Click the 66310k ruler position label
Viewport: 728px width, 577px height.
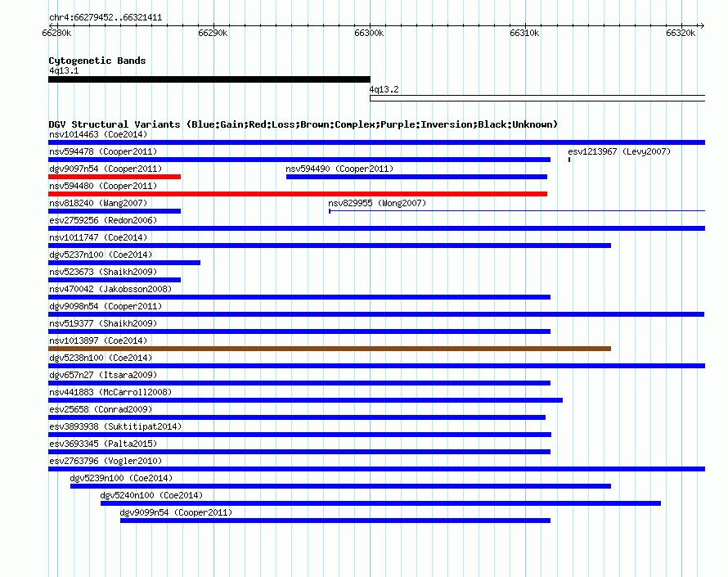pyautogui.click(x=524, y=33)
